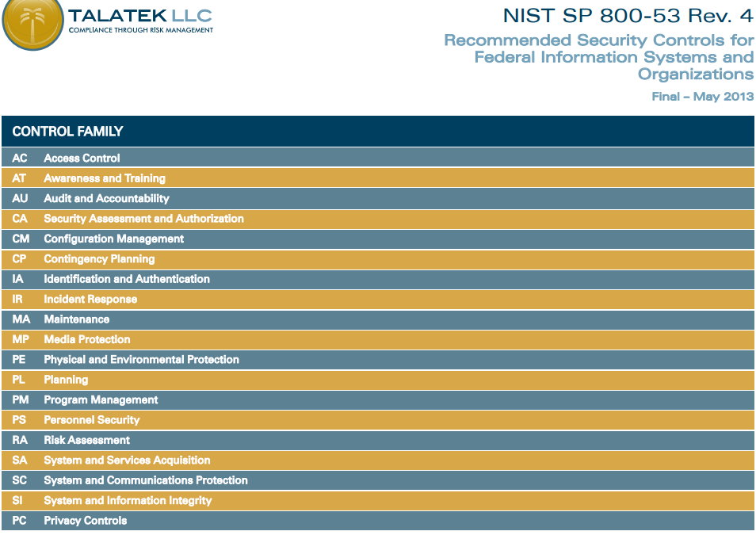Select the Personnel Security row
The height and width of the screenshot is (535, 756).
coord(91,420)
